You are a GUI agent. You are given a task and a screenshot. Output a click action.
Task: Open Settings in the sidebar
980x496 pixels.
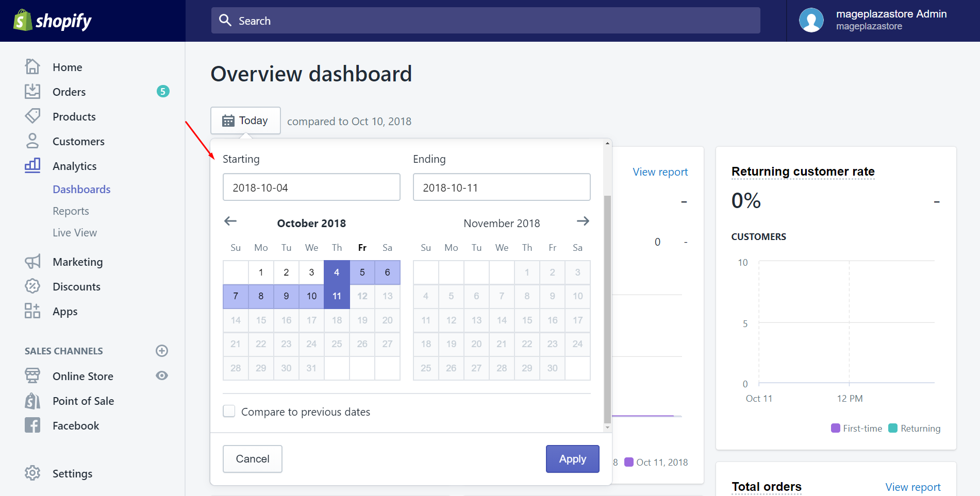pyautogui.click(x=73, y=473)
